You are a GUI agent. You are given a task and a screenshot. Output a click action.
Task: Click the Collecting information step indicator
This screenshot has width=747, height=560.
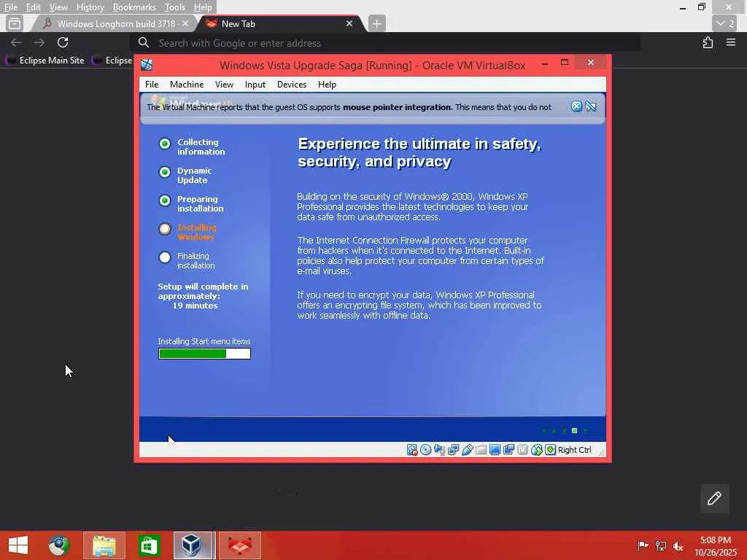(x=165, y=144)
